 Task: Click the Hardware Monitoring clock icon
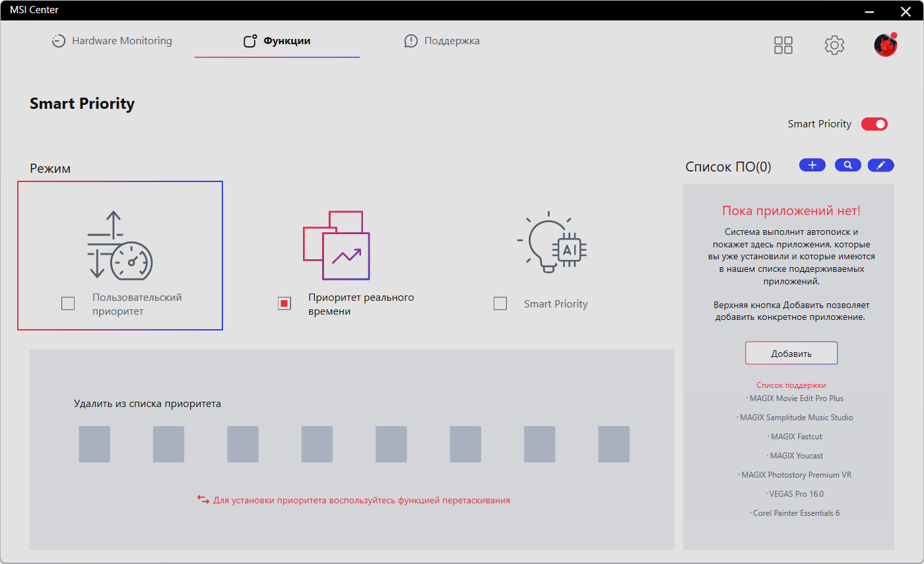pyautogui.click(x=59, y=41)
